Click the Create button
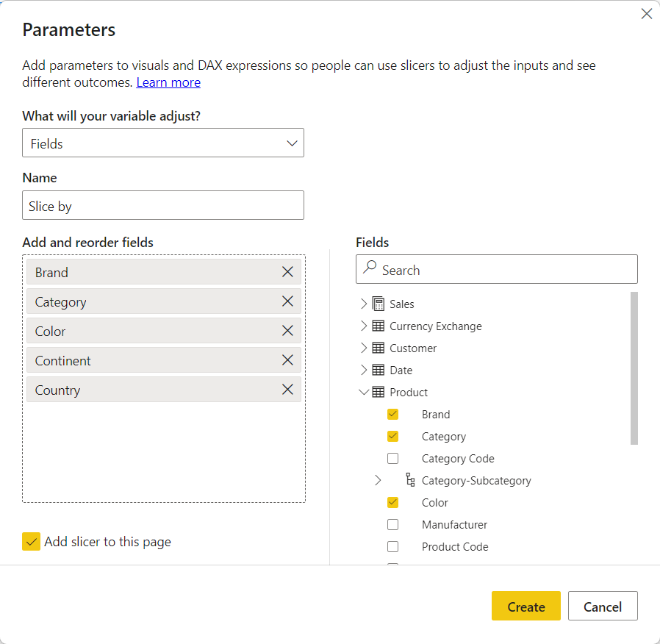 coord(526,607)
